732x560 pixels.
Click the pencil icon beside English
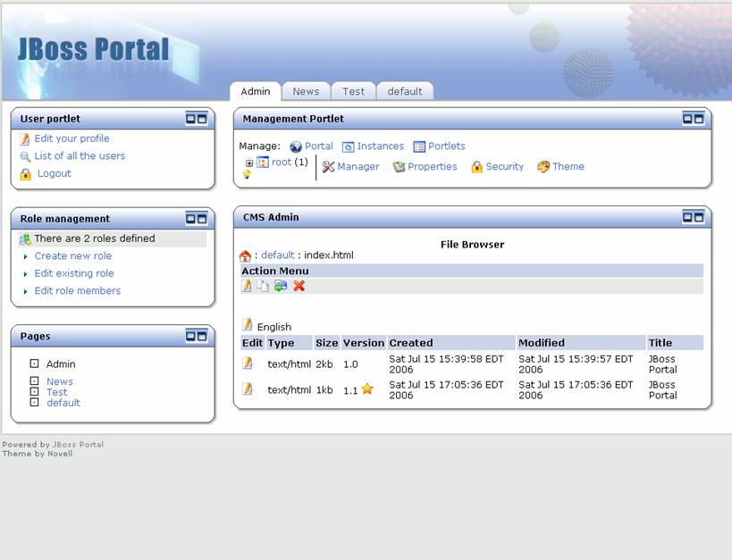click(x=248, y=324)
